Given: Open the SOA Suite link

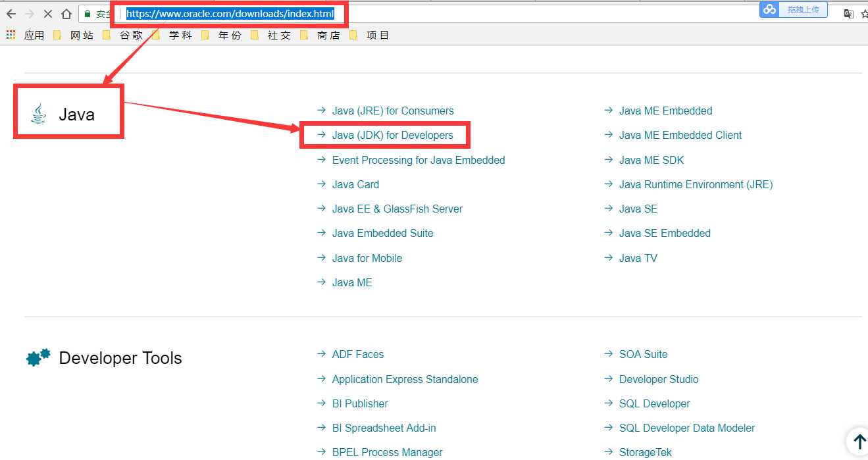Looking at the screenshot, I should click(x=644, y=354).
